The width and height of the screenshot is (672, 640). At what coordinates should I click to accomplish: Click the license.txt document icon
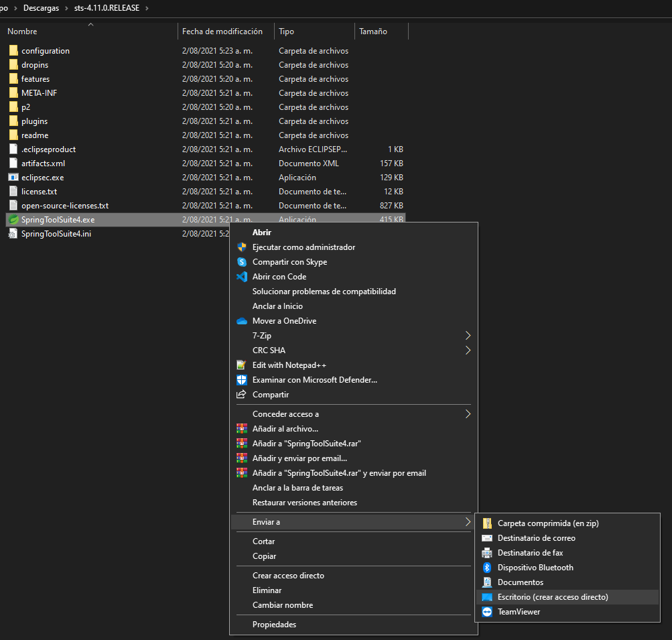[13, 192]
